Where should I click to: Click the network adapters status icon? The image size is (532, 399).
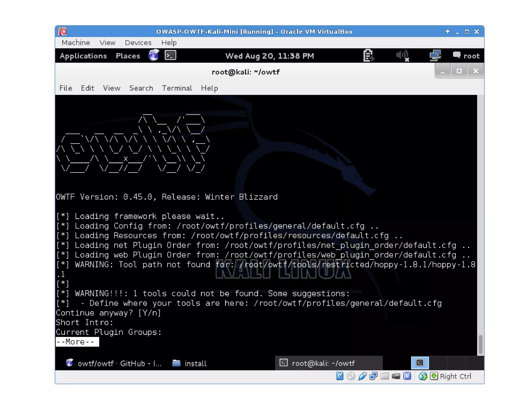point(373,376)
